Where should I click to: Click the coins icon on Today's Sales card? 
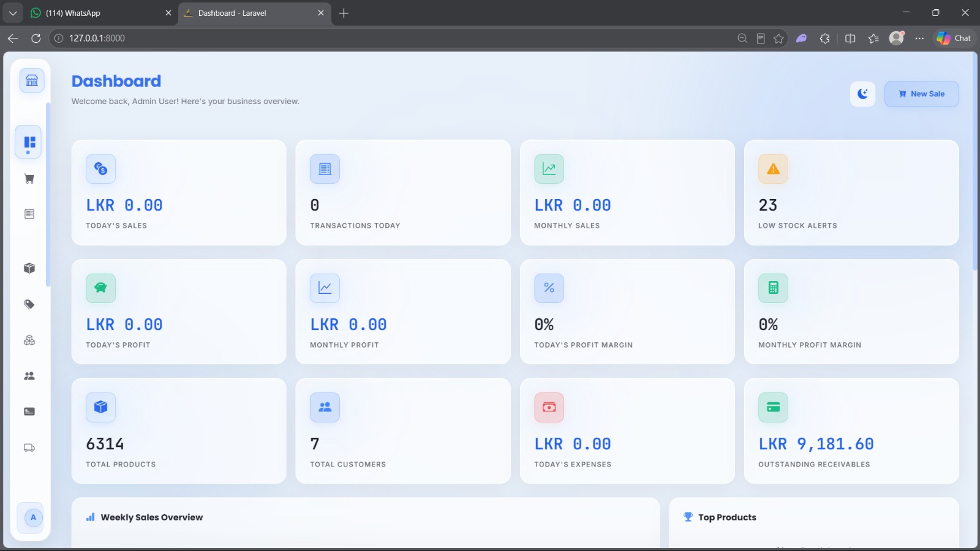click(101, 169)
